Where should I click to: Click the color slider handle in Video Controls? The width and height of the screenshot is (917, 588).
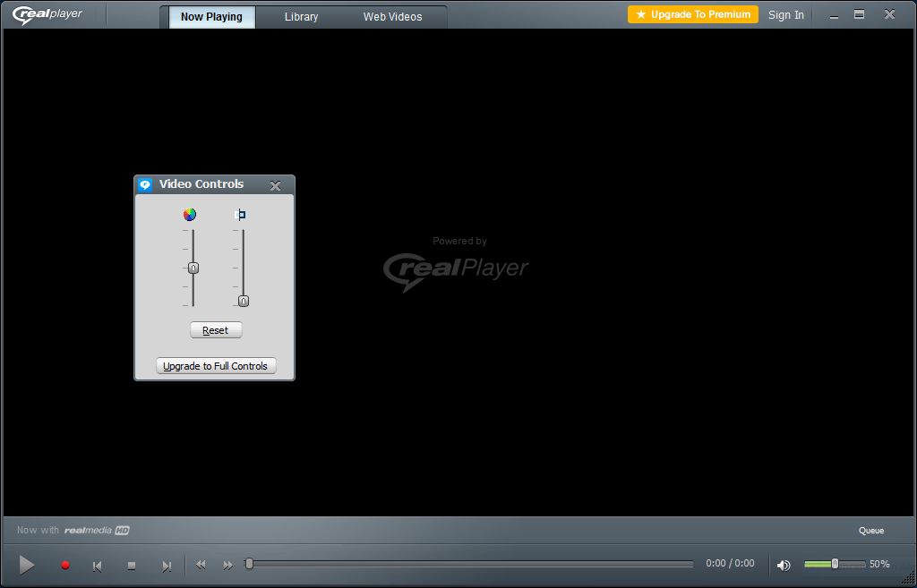click(193, 268)
